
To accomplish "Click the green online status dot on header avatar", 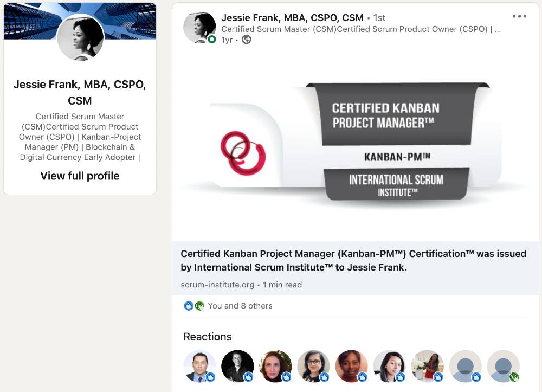I will pyautogui.click(x=212, y=40).
